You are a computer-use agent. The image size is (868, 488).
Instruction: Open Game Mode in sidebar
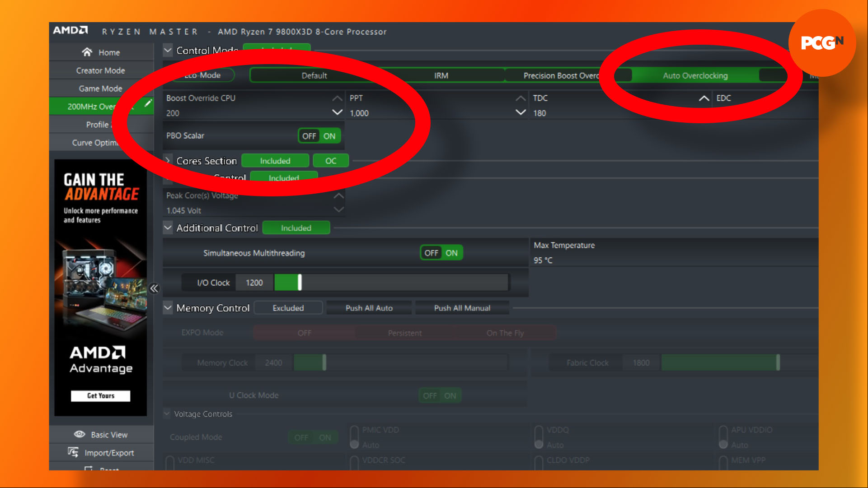(x=101, y=88)
